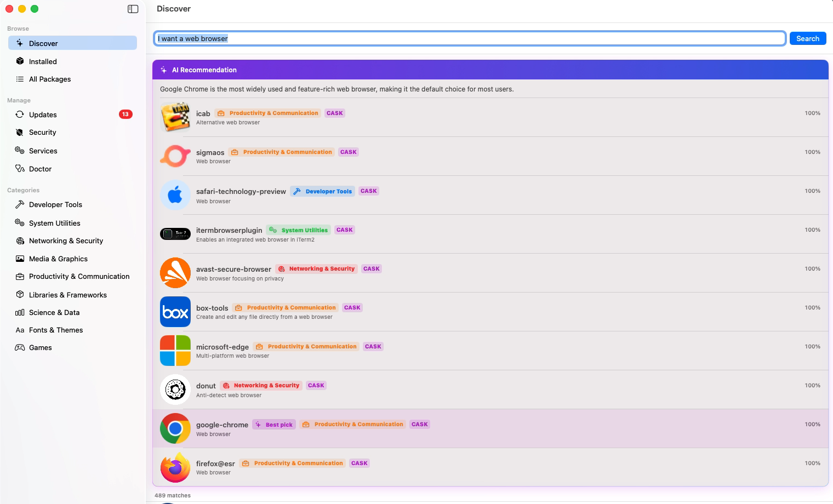The height and width of the screenshot is (504, 833).
Task: Click 'Multi-platform web browser' description
Action: pyautogui.click(x=233, y=356)
